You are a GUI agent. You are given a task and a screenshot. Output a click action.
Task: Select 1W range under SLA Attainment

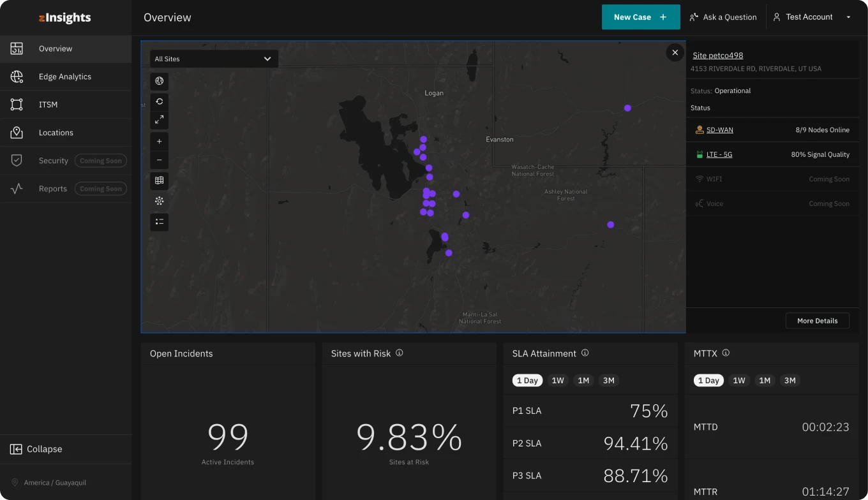click(558, 381)
